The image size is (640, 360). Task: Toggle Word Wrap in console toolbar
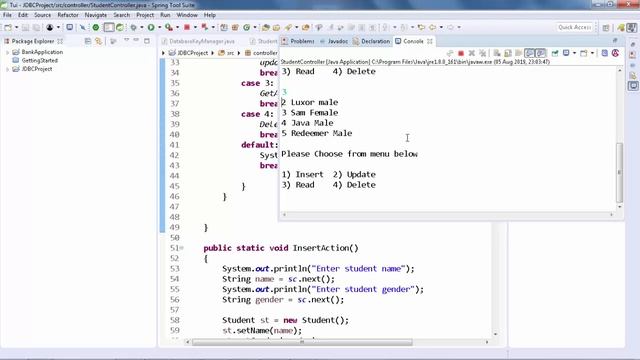[518, 53]
